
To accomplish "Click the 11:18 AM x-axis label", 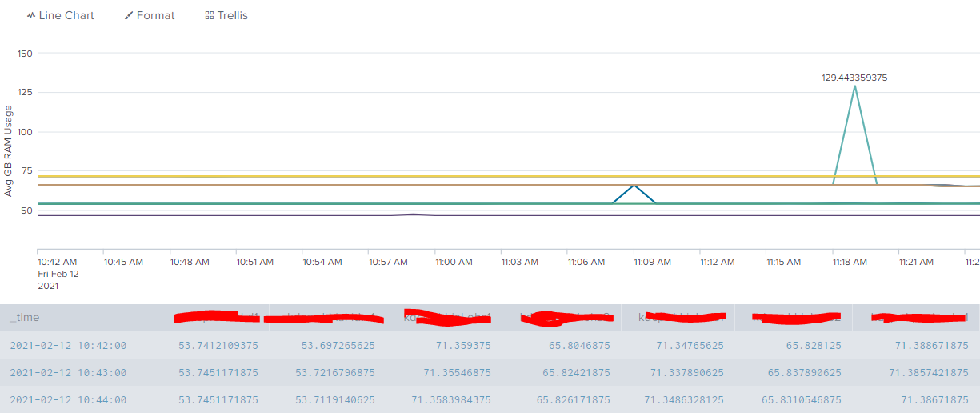I will (850, 262).
